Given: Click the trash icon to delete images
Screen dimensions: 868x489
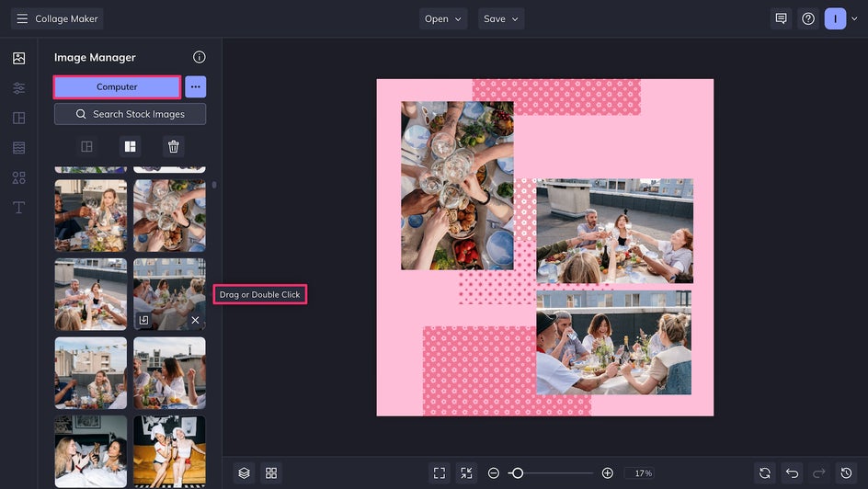Looking at the screenshot, I should [x=173, y=146].
